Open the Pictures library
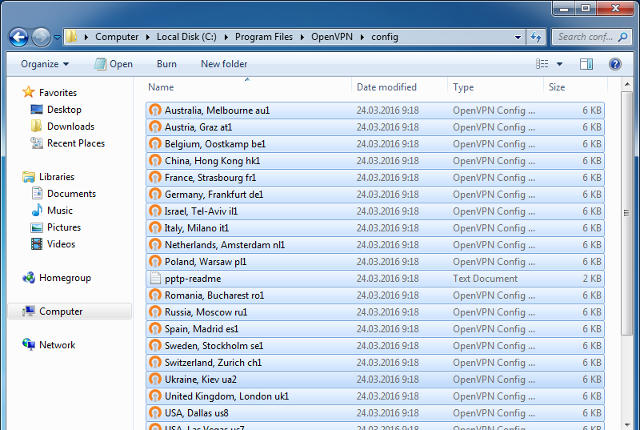This screenshot has width=640, height=430. (56, 227)
